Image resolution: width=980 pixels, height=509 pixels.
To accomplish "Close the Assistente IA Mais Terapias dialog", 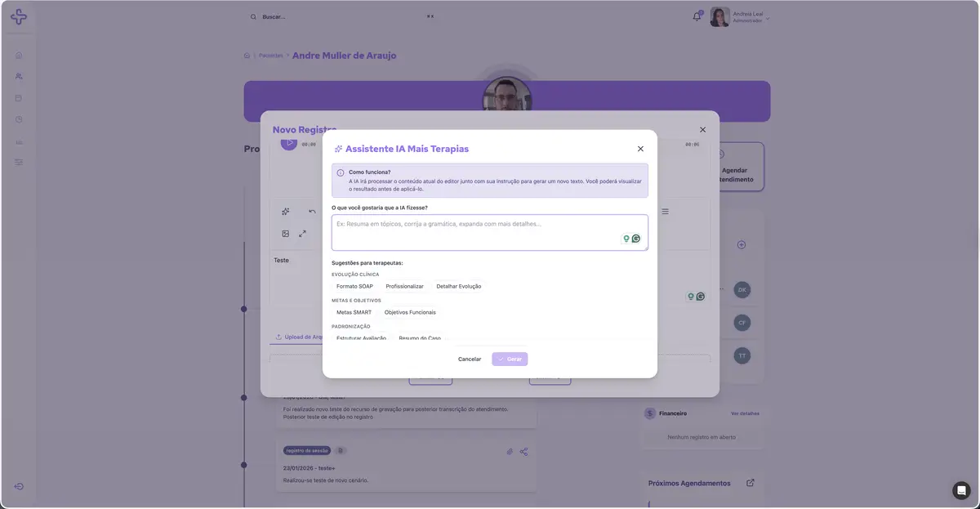I will pos(640,149).
